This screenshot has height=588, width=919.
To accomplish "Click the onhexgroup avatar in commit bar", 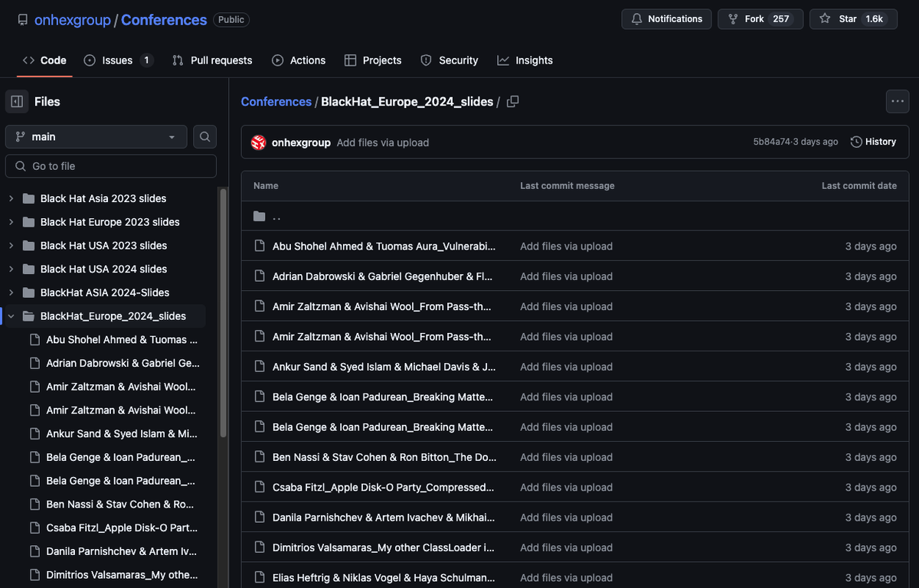I will (x=259, y=142).
